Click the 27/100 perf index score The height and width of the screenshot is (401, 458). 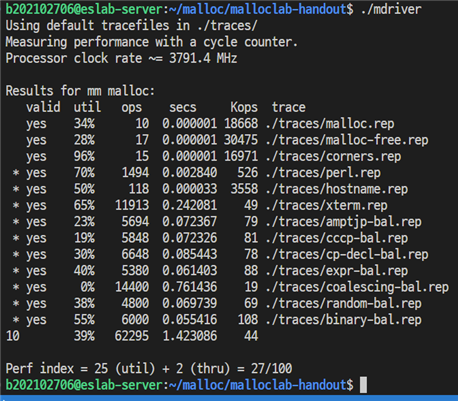coord(271,369)
